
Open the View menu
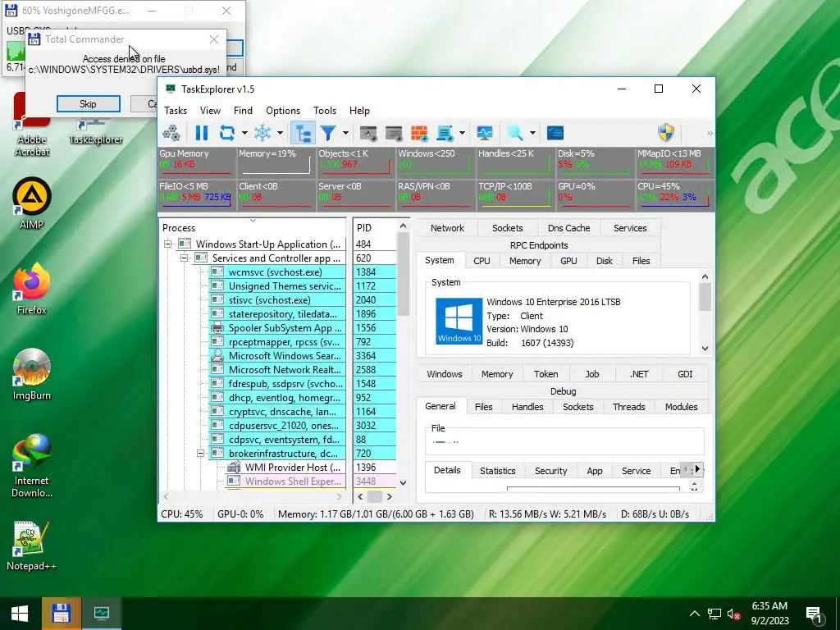(210, 111)
